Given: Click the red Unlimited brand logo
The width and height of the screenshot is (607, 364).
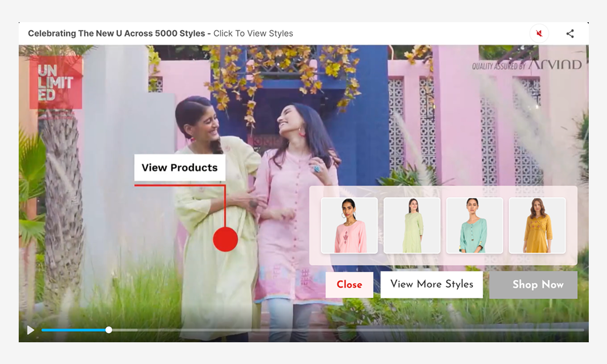Looking at the screenshot, I should tap(56, 82).
